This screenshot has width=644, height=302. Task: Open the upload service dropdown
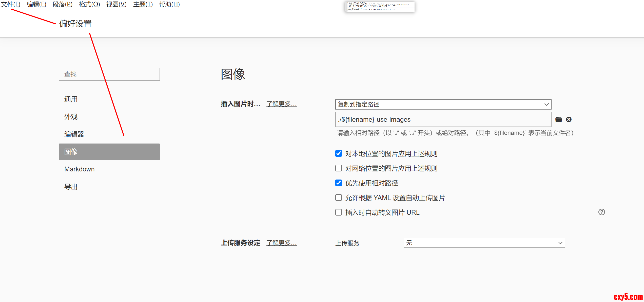[484, 243]
